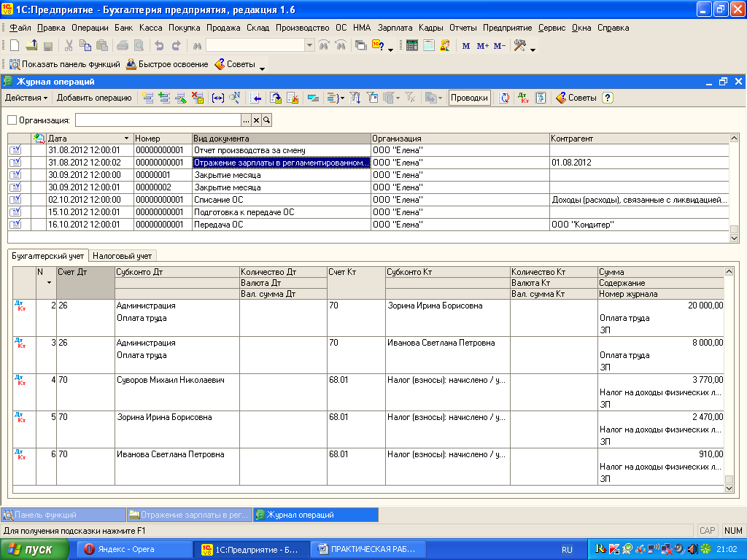Viewport: 747px width, 560px height.
Task: Click the M- memory subtract icon
Action: (x=499, y=46)
